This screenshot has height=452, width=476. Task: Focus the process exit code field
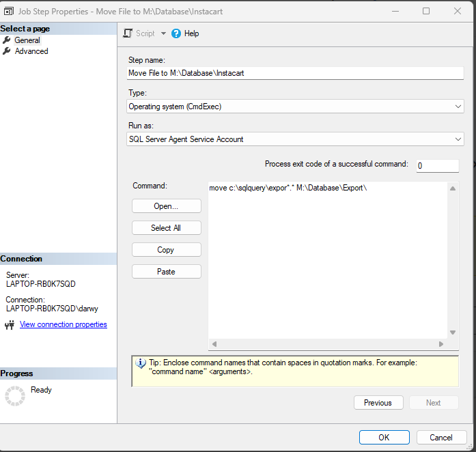coord(437,166)
